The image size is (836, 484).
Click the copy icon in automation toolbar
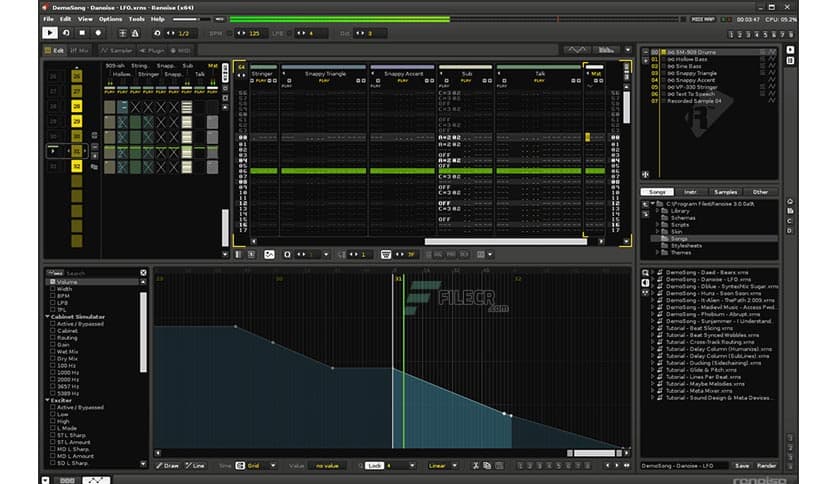click(487, 466)
